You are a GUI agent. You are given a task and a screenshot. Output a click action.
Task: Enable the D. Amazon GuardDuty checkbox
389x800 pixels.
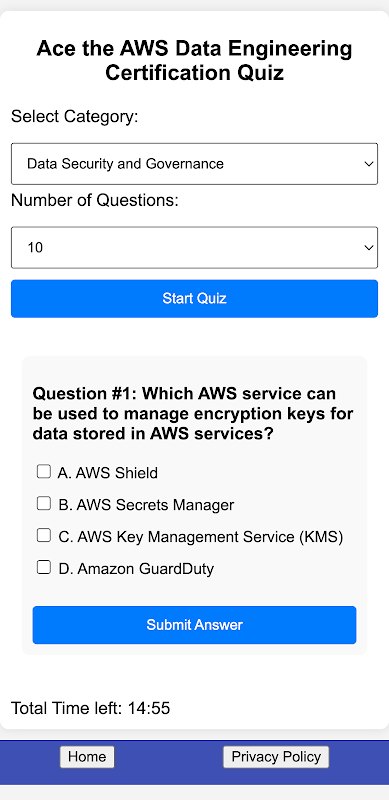point(44,567)
